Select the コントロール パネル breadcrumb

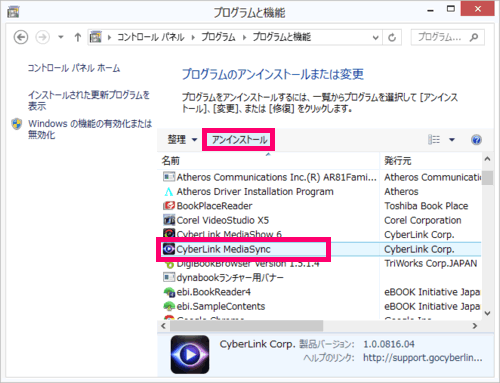tap(151, 37)
